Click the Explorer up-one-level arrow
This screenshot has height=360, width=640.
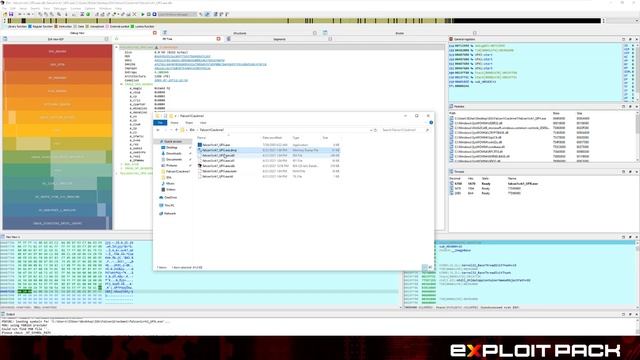pyautogui.click(x=176, y=130)
